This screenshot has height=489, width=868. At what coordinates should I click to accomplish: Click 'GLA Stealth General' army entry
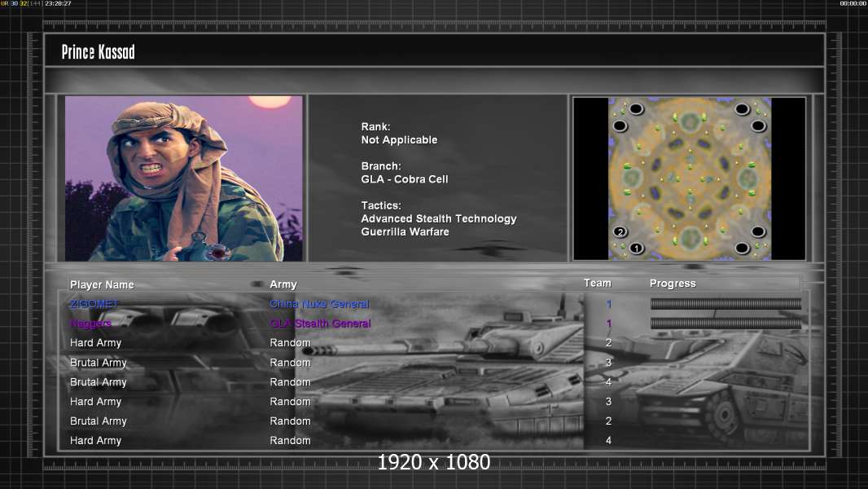[320, 324]
